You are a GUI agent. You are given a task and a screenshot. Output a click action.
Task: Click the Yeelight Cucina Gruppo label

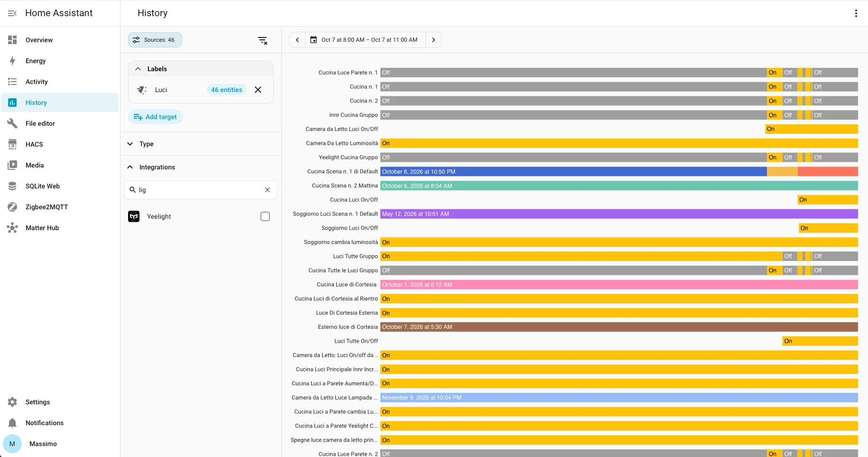click(x=348, y=158)
